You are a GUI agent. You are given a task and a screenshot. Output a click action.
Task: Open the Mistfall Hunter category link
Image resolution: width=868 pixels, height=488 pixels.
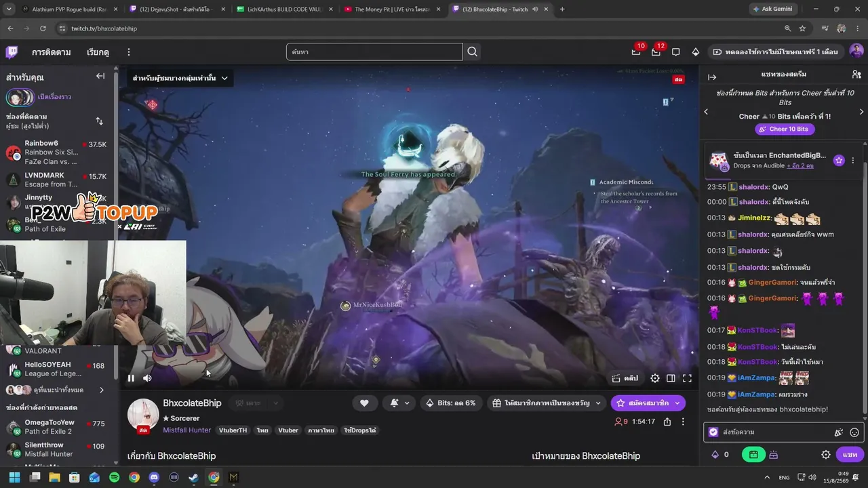tap(186, 430)
